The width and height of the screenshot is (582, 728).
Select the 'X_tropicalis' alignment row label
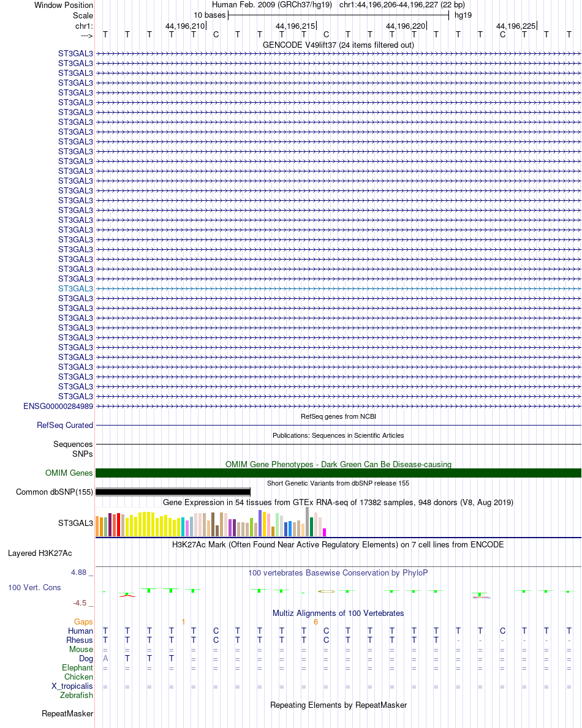click(72, 686)
